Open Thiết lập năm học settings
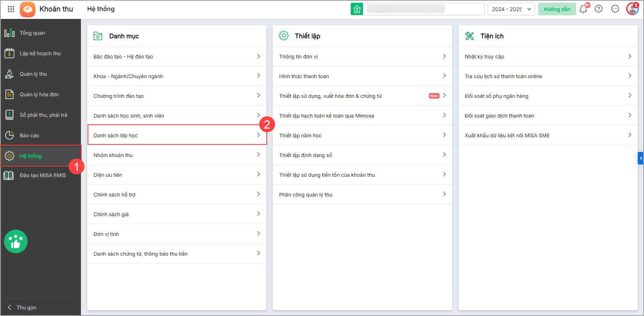The image size is (644, 316). click(x=362, y=135)
